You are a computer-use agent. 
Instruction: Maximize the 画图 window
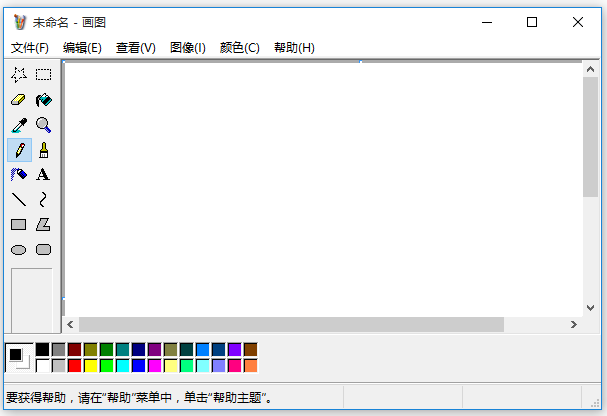[x=532, y=22]
